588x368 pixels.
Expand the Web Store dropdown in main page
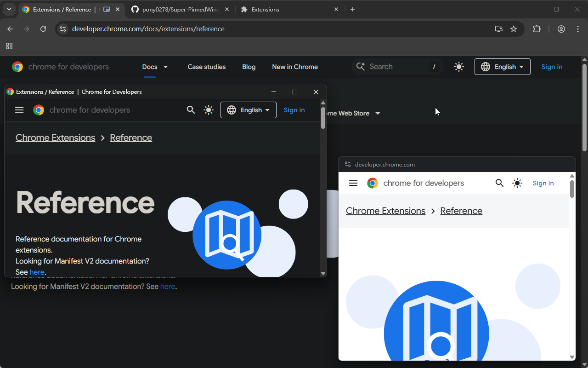(x=378, y=113)
